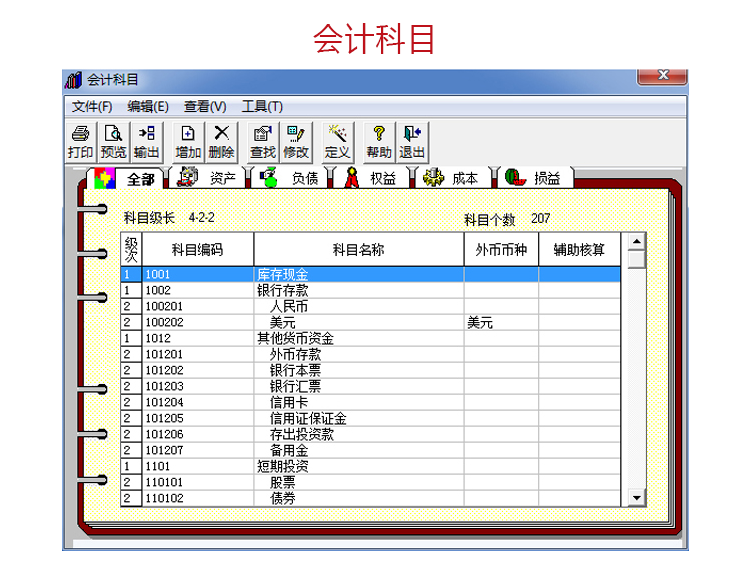
Task: Select the 1001 库存现金 row
Action: pyautogui.click(x=371, y=274)
